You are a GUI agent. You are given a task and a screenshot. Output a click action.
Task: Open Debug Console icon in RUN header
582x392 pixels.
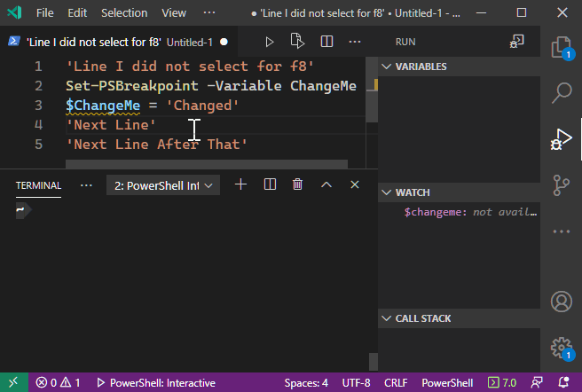[516, 42]
